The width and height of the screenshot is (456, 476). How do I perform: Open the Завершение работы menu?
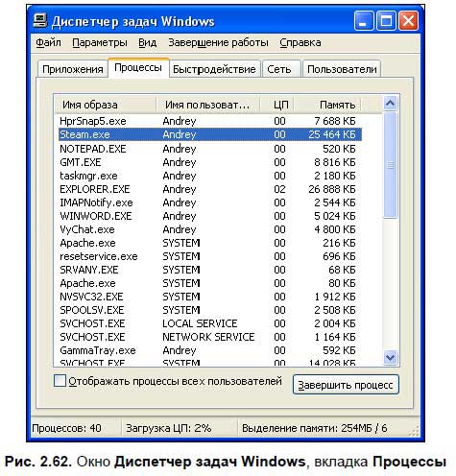(218, 42)
